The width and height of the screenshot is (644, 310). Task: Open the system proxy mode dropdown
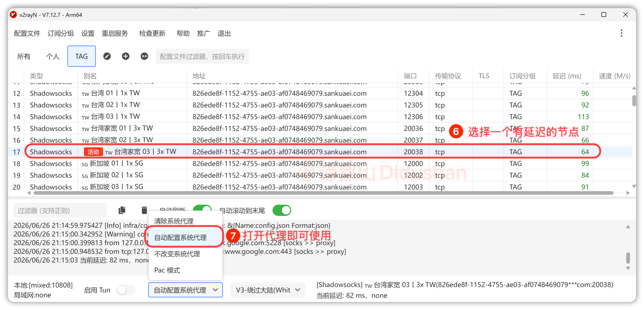185,290
